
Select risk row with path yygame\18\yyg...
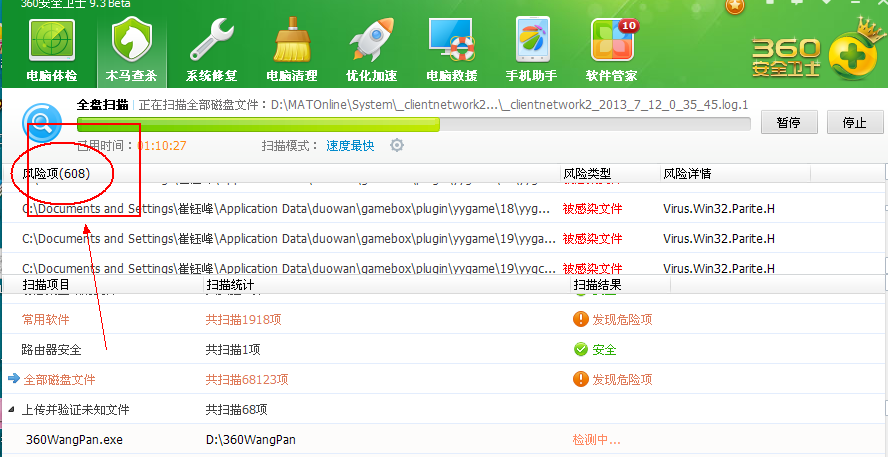[x=442, y=208]
